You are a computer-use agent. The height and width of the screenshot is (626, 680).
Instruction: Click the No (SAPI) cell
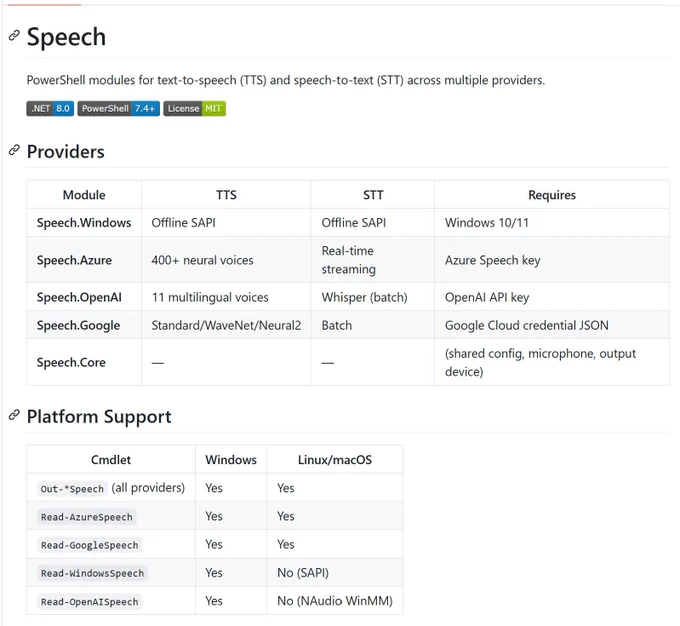tap(335, 573)
